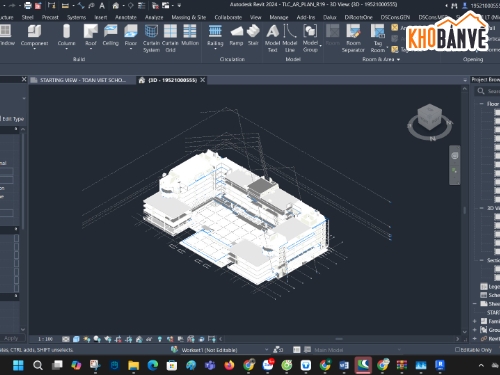Select the Stair tool
This screenshot has width=500, height=375.
tap(253, 35)
